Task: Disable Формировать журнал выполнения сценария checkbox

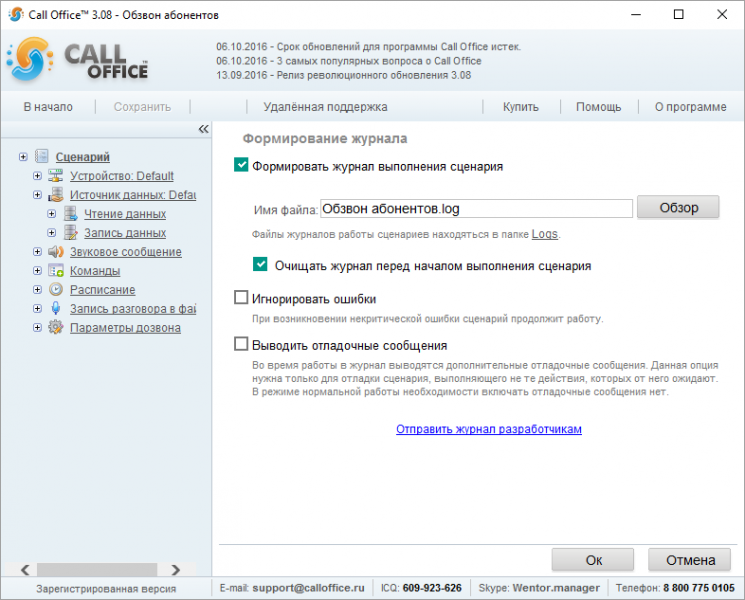Action: pyautogui.click(x=241, y=165)
